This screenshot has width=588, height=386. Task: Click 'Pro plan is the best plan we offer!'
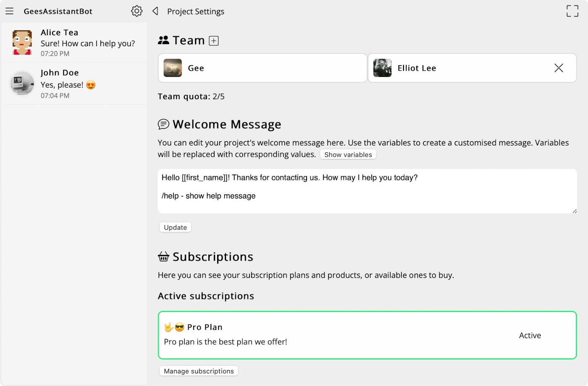click(226, 342)
